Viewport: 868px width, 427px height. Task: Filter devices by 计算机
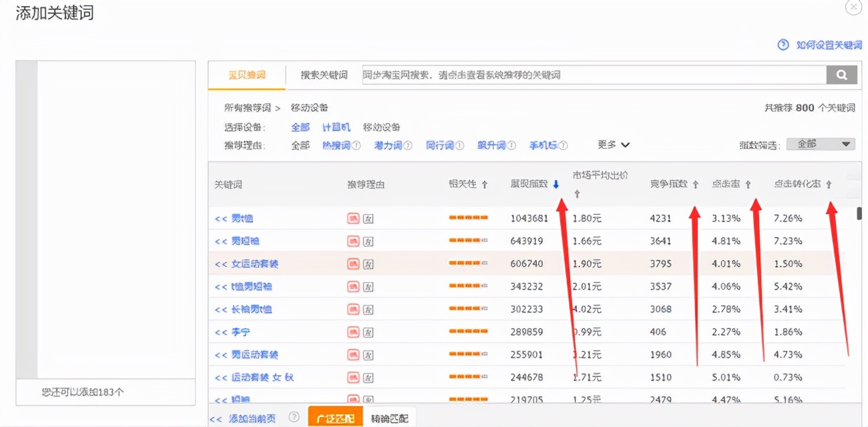click(x=337, y=127)
